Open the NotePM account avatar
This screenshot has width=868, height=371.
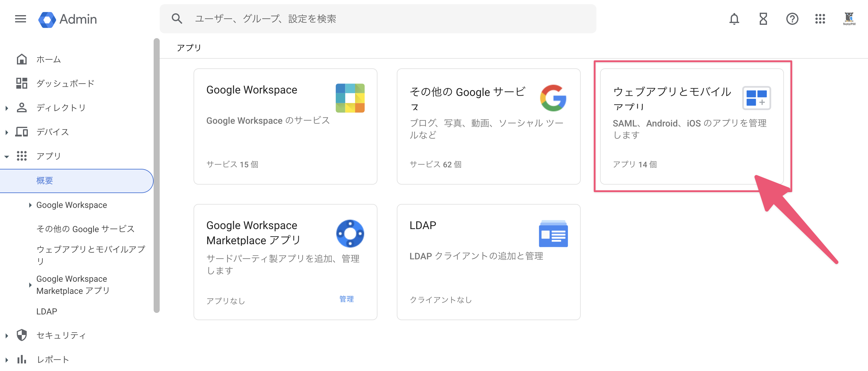[849, 19]
